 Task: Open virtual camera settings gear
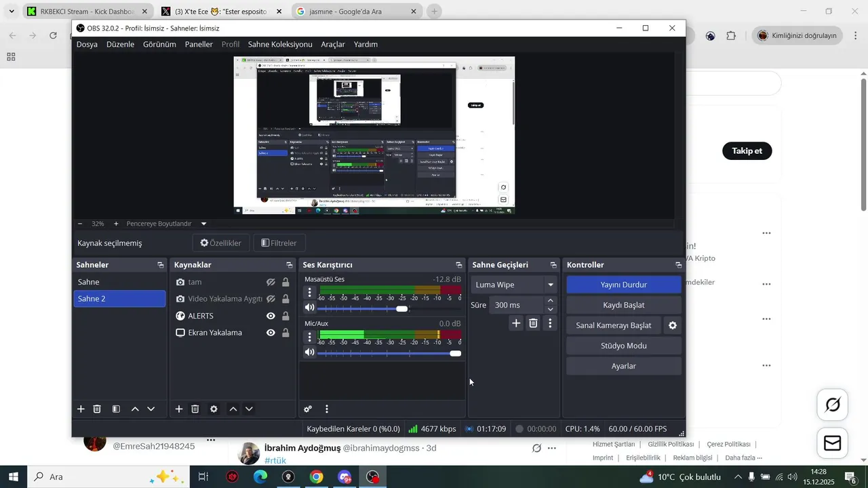point(673,325)
